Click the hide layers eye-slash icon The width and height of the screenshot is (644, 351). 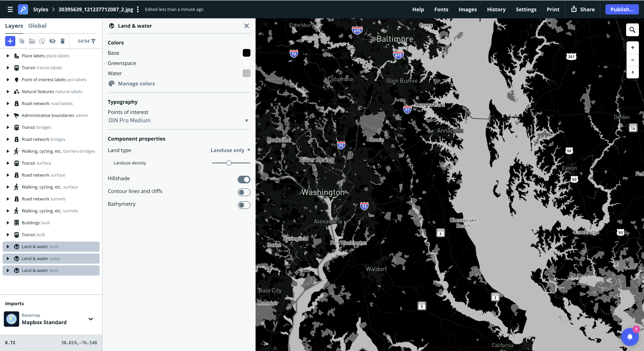(52, 41)
